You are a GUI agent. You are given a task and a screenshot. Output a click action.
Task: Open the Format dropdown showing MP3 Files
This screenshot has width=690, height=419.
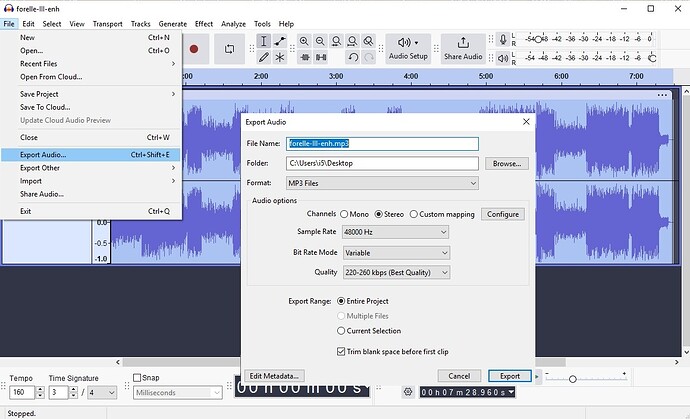click(382, 183)
